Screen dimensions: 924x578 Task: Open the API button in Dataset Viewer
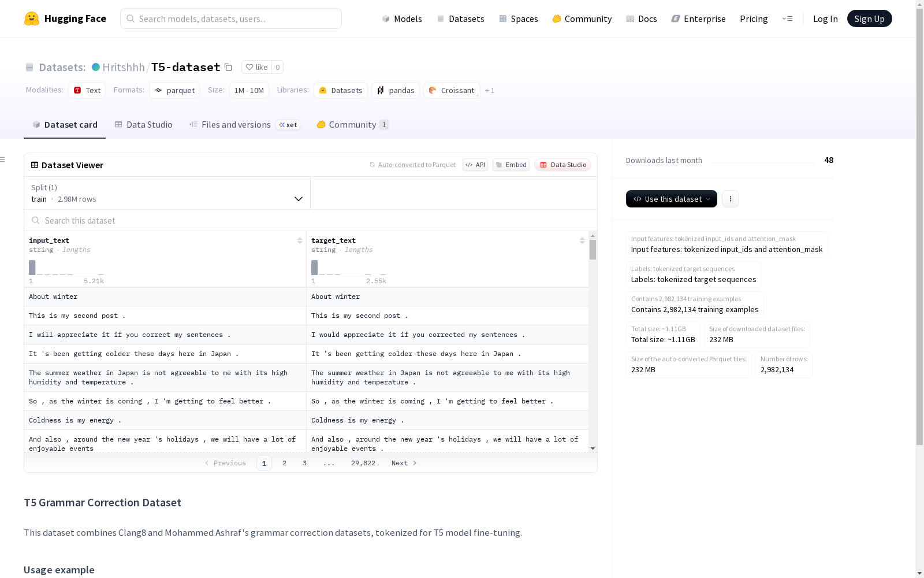[x=475, y=165]
